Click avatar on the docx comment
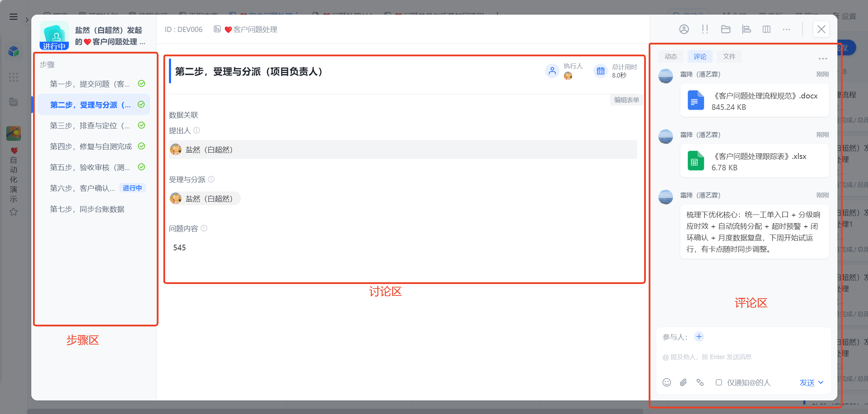 click(x=665, y=76)
